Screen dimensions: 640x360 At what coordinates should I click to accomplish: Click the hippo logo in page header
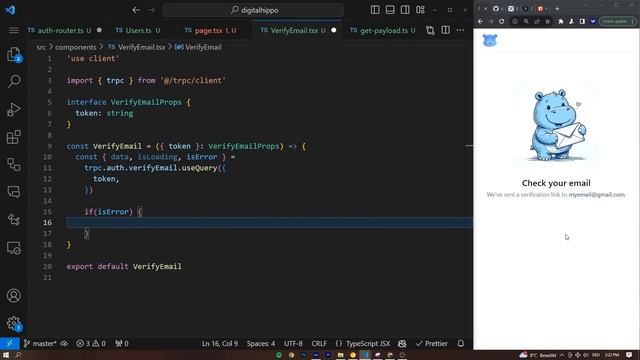pos(490,40)
